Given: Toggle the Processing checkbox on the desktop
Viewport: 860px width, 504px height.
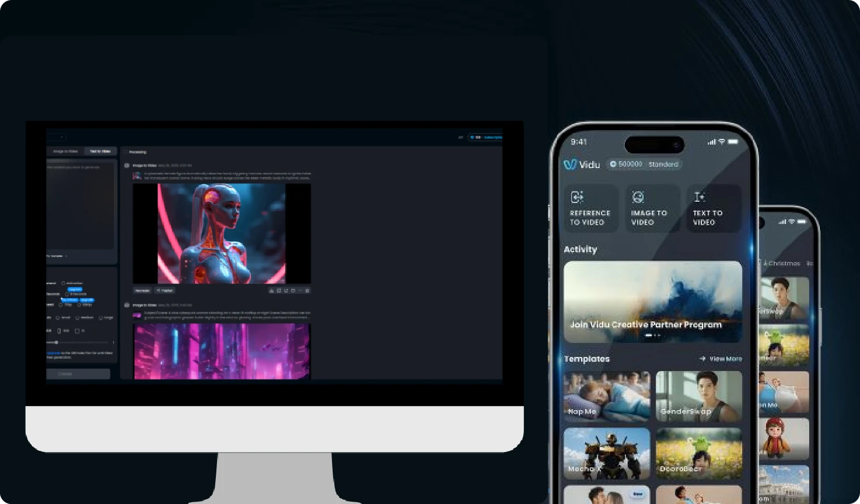Looking at the screenshot, I should (125, 152).
